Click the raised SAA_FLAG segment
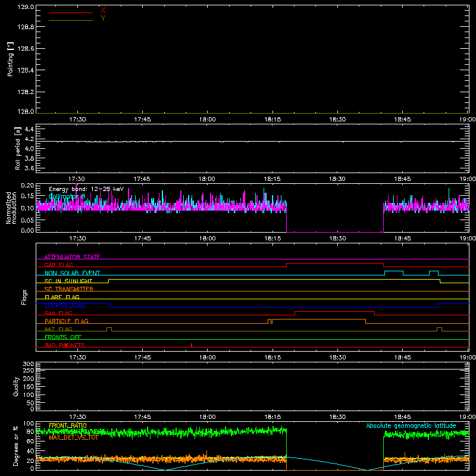476x476 pixels. [x=334, y=311]
